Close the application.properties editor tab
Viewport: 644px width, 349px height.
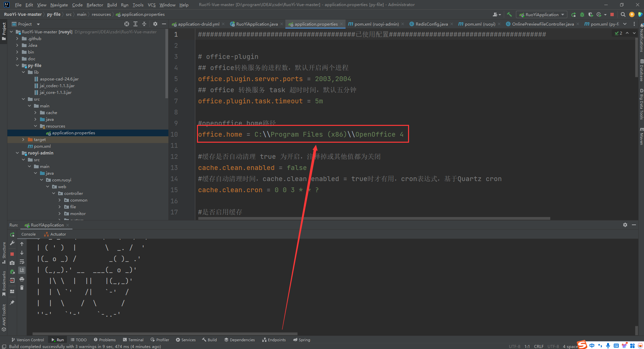coord(341,24)
